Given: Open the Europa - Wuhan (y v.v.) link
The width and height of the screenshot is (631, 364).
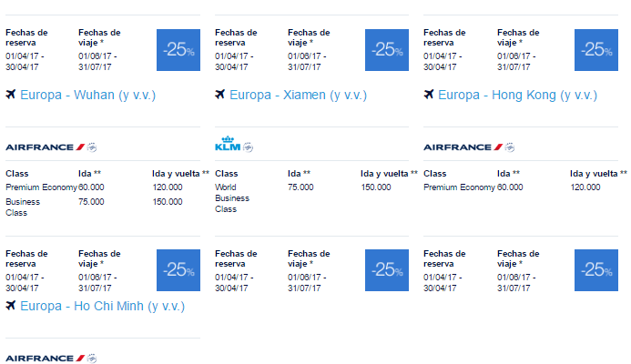Looking at the screenshot, I should tap(87, 95).
